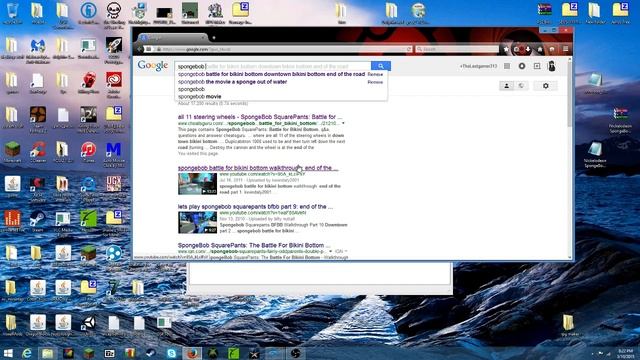The width and height of the screenshot is (640, 360).
Task: Open +TheLastgamer313 profile link
Action: (x=478, y=66)
